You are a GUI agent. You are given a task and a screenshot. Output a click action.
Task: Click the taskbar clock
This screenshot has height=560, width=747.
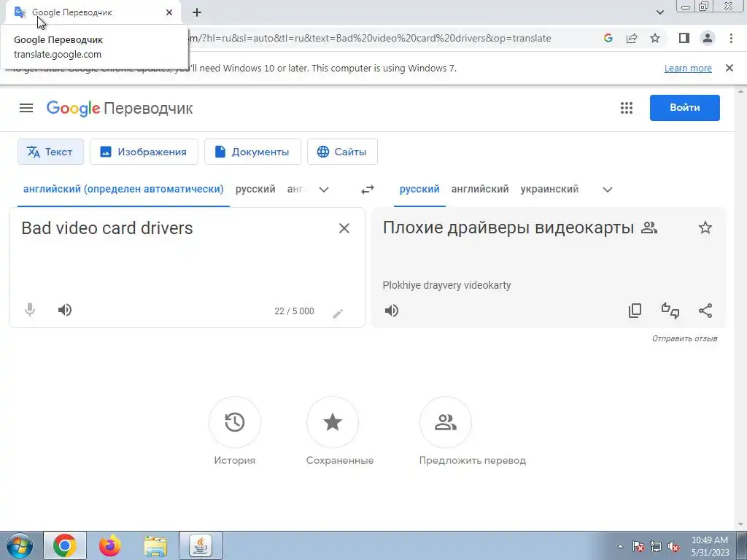(x=709, y=546)
